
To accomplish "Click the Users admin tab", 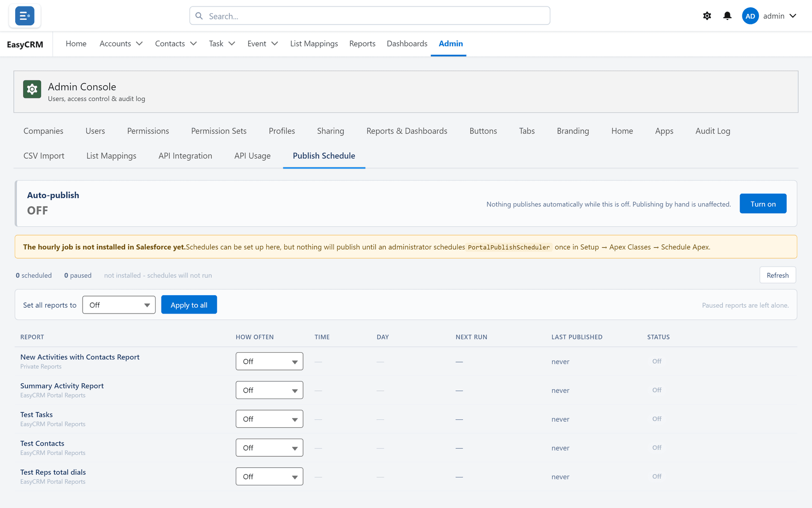I will pyautogui.click(x=95, y=131).
